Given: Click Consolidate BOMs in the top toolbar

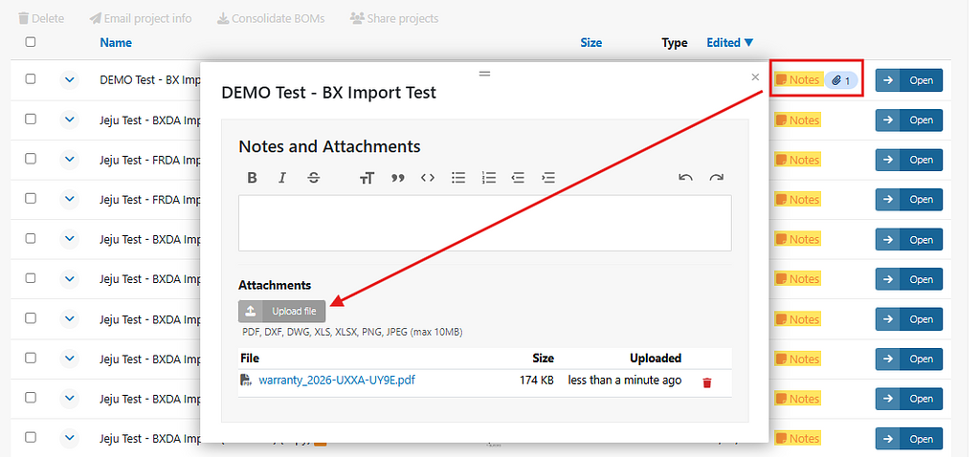Looking at the screenshot, I should (x=271, y=18).
